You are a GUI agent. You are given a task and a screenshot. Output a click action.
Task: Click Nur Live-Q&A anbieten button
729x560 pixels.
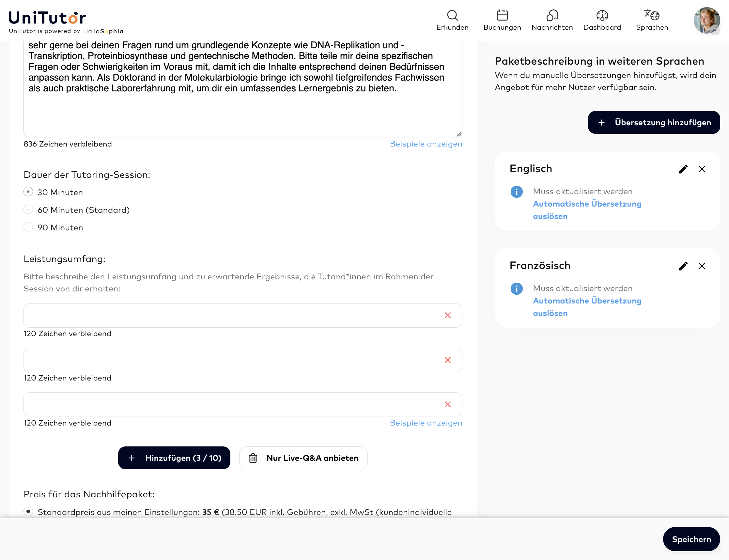click(303, 458)
